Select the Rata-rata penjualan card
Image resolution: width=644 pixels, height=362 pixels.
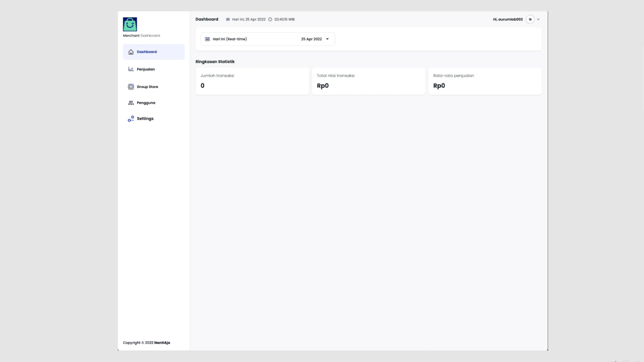coord(485,81)
